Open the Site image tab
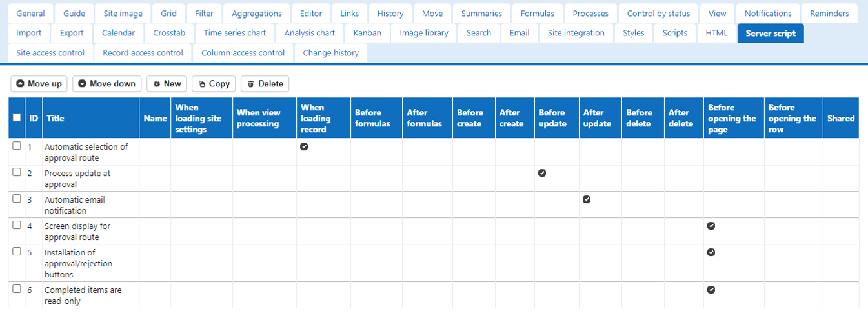868x329 pixels. (x=123, y=14)
